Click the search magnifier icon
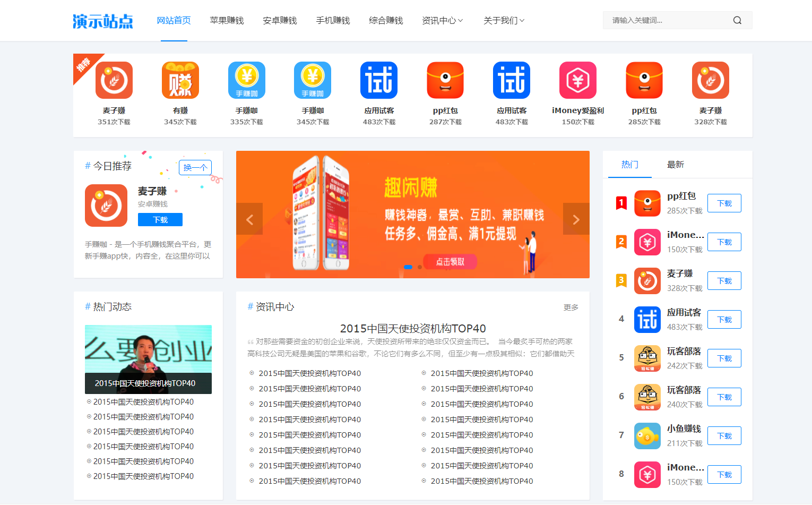The height and width of the screenshot is (505, 812). [737, 20]
